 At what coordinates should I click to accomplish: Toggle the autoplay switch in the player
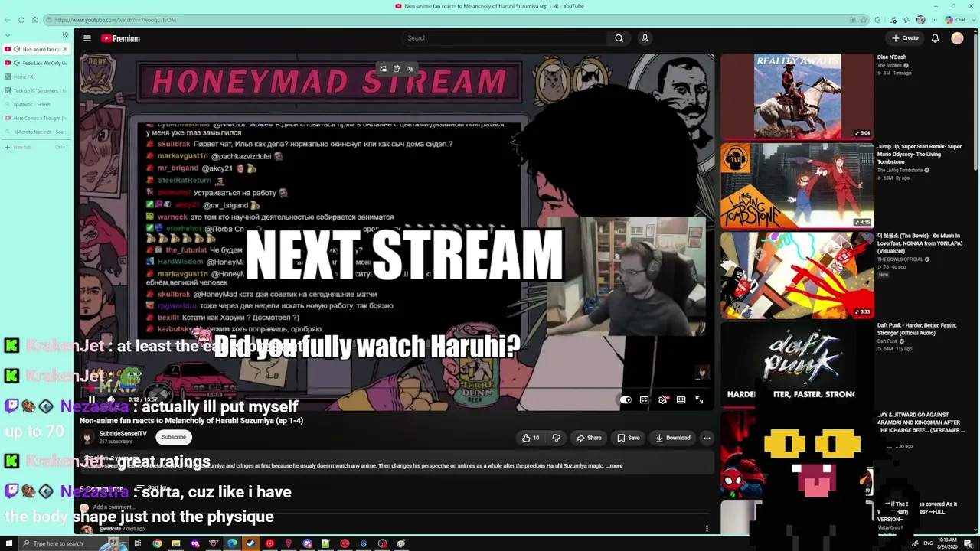click(x=626, y=399)
